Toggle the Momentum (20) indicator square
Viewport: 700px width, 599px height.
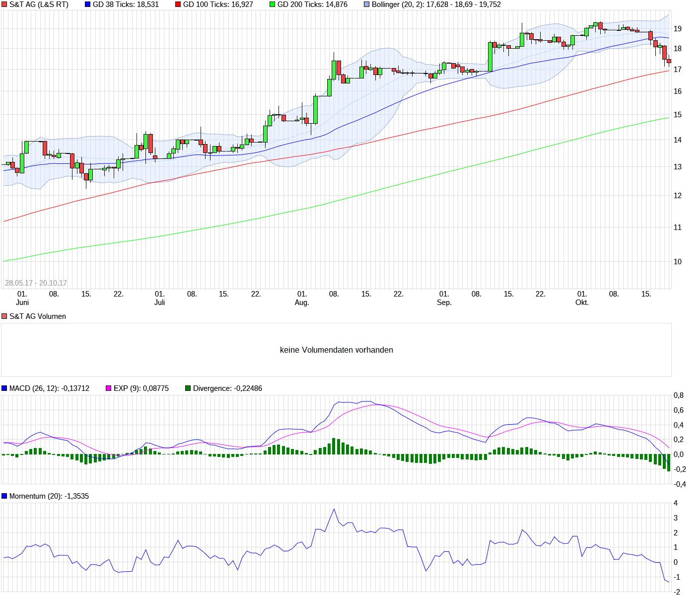(x=4, y=496)
